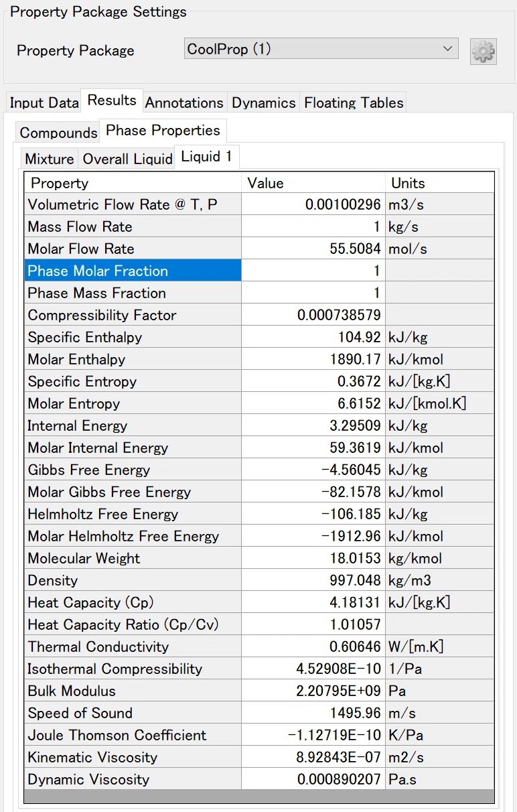Click the Speed of Sound property cell
Image resolution: width=517 pixels, height=812 pixels.
pyautogui.click(x=133, y=713)
